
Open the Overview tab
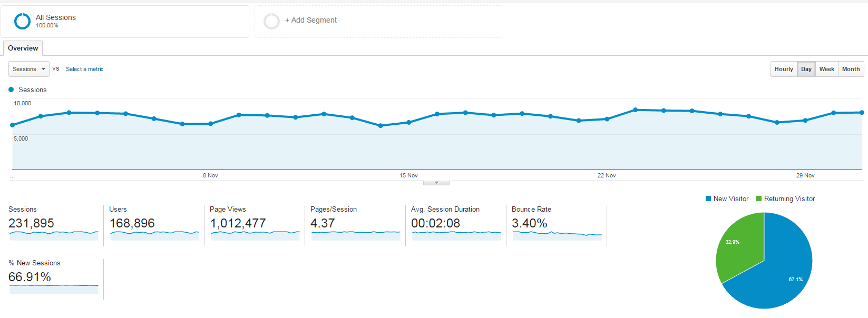click(23, 48)
